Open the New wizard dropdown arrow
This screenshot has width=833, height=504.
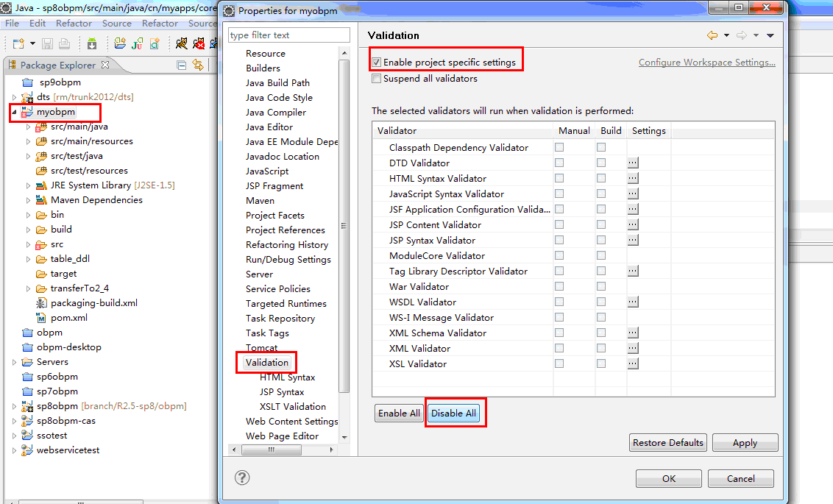tap(32, 43)
